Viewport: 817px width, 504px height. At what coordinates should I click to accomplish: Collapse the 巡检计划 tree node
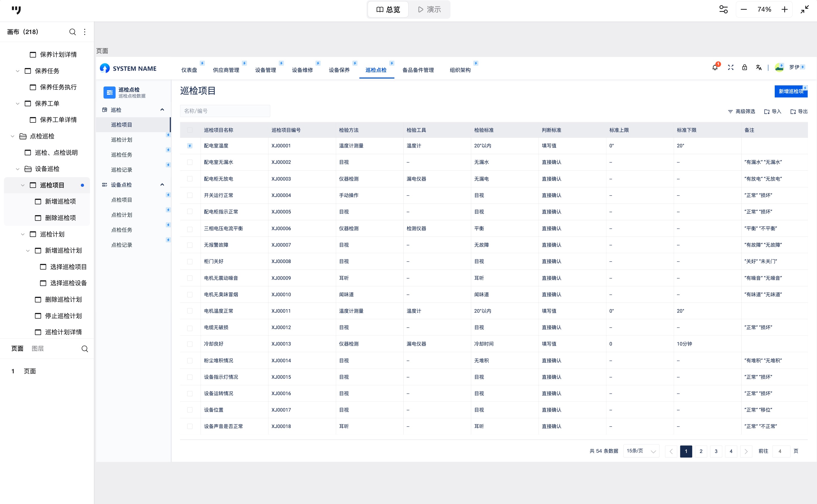pyautogui.click(x=23, y=234)
